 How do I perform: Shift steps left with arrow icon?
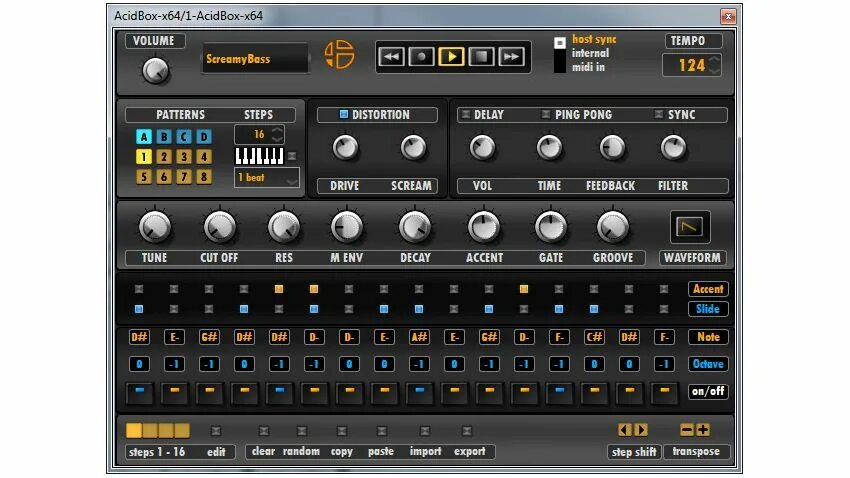click(x=624, y=430)
